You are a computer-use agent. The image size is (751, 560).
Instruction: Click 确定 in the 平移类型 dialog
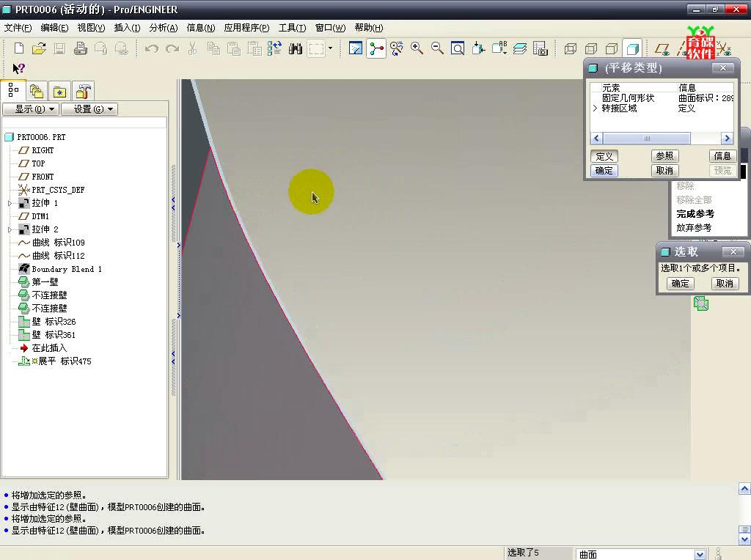pyautogui.click(x=604, y=171)
